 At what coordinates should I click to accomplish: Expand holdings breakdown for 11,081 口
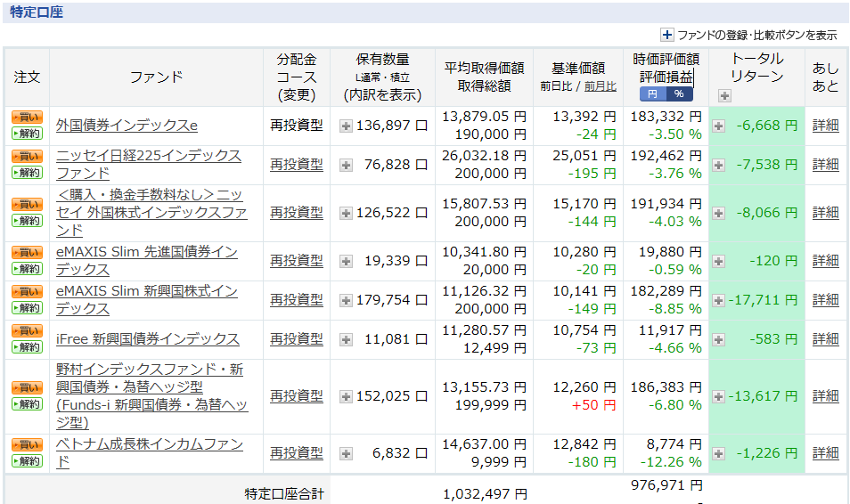pos(346,340)
